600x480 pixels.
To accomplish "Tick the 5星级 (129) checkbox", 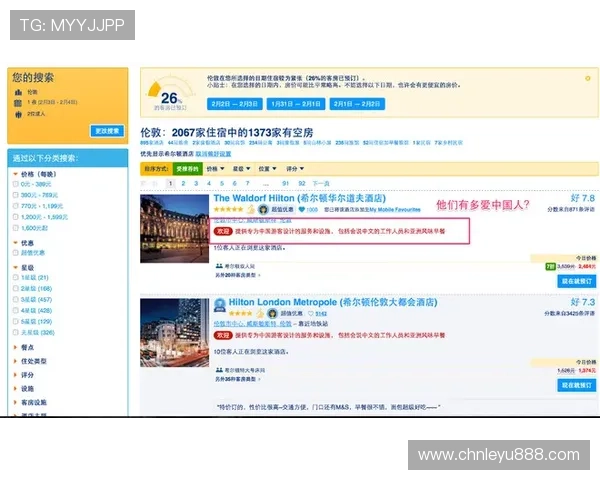I will (x=16, y=322).
